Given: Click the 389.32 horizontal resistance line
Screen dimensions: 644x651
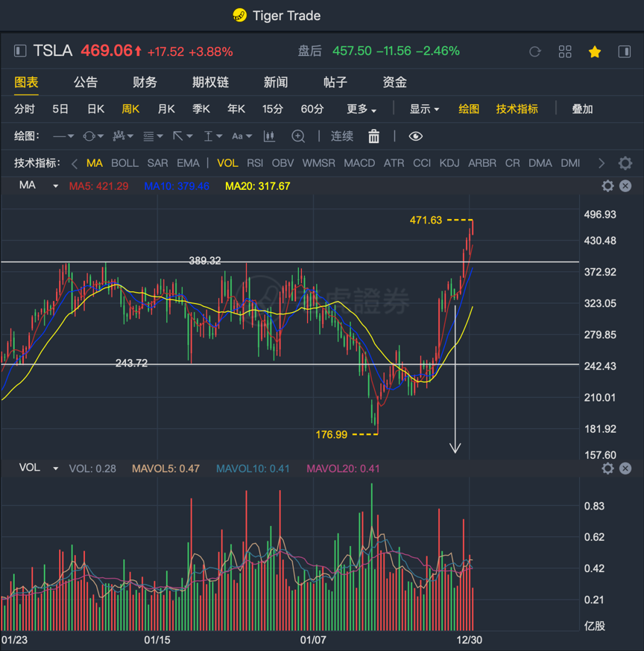Looking at the screenshot, I should [290, 262].
